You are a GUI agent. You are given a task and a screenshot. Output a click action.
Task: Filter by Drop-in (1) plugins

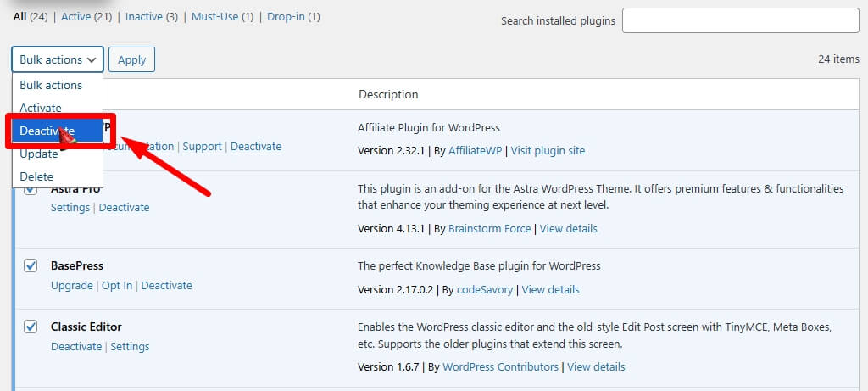pyautogui.click(x=293, y=17)
